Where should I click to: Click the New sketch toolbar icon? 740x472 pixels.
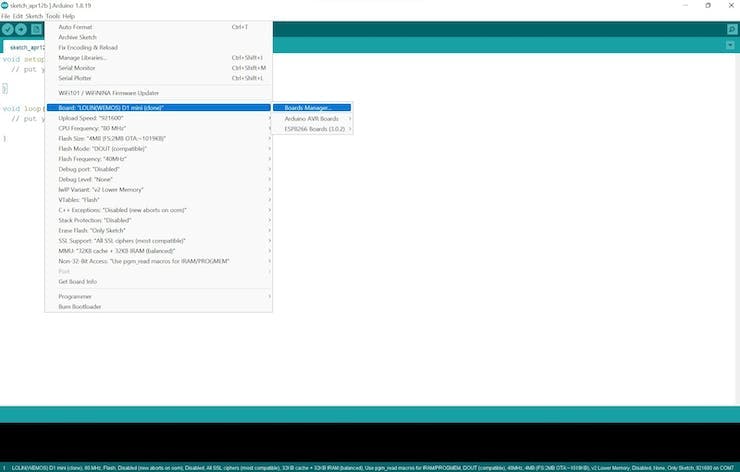pos(36,29)
